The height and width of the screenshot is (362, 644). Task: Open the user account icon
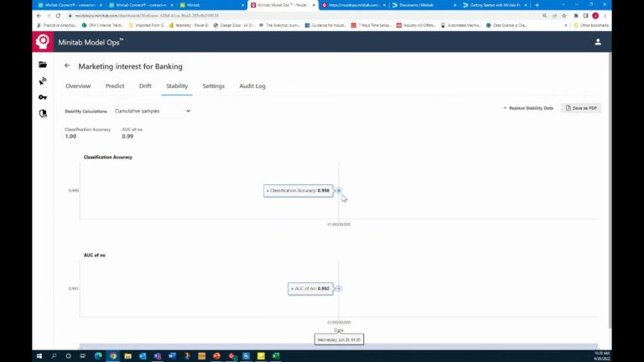tap(598, 42)
